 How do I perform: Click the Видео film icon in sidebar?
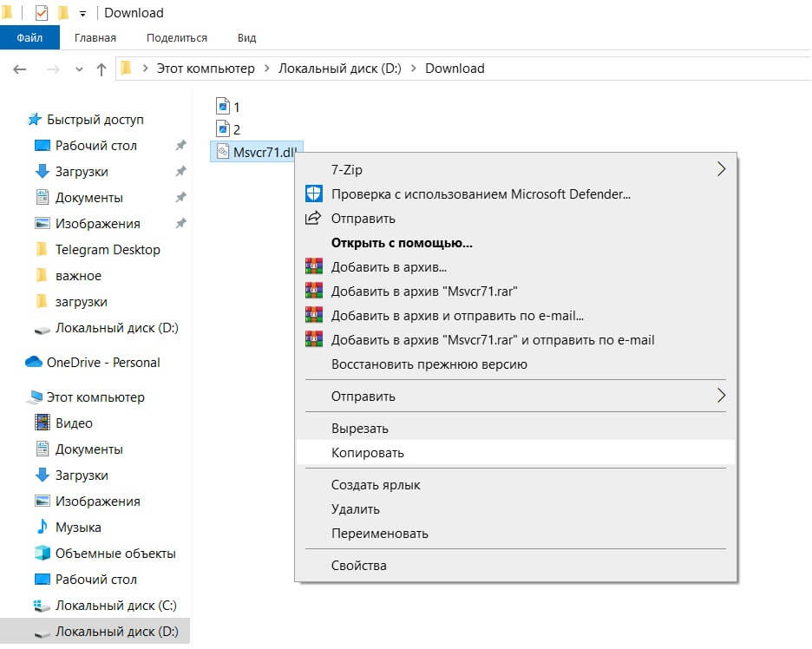tap(42, 423)
